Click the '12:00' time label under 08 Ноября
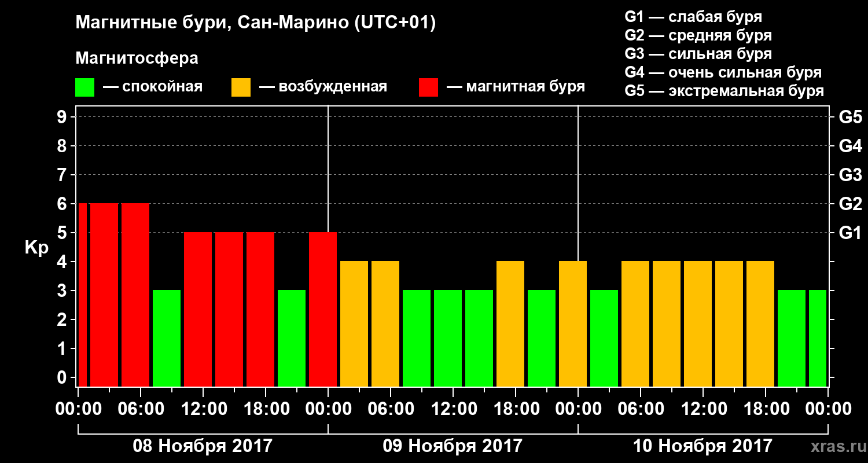This screenshot has width=868, height=463. 204,409
